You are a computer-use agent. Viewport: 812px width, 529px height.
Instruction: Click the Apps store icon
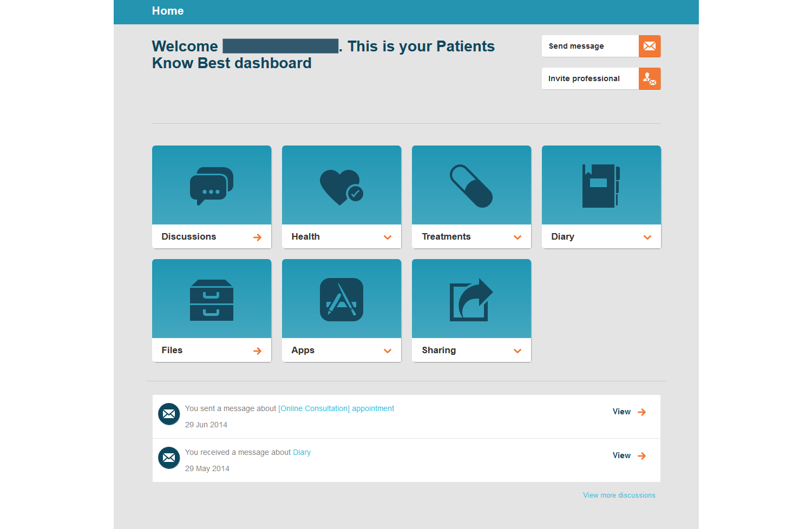coord(341,300)
